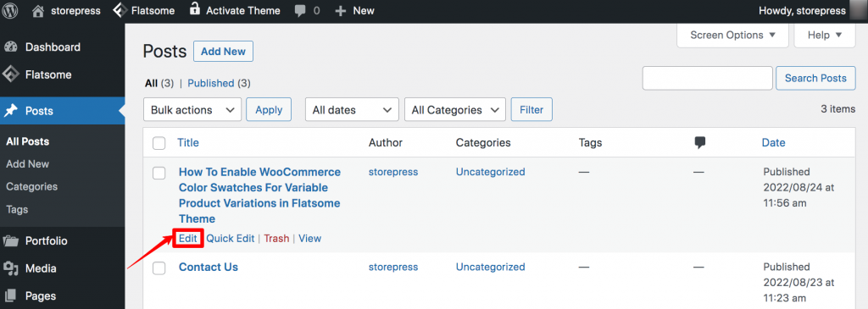The height and width of the screenshot is (309, 868).
Task: Click the Trash link under WooCommerce post
Action: click(277, 238)
